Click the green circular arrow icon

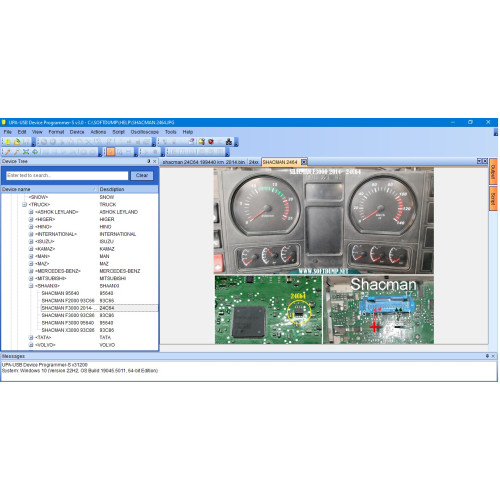tap(35, 152)
